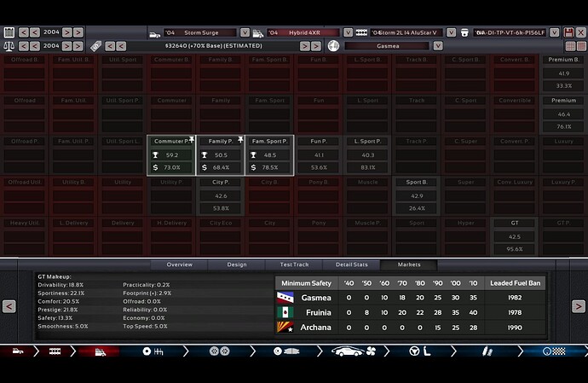588x383 pixels.
Task: Open the Test Track tab
Action: pos(294,264)
